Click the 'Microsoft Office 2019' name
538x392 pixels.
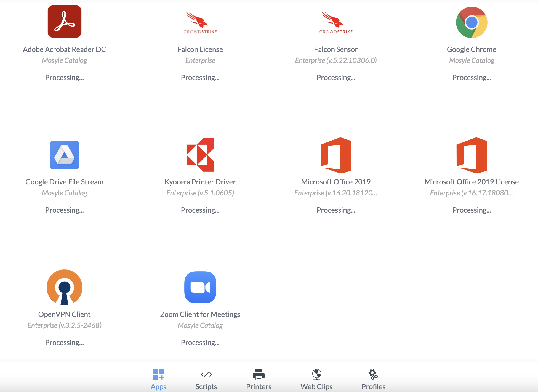(x=336, y=182)
